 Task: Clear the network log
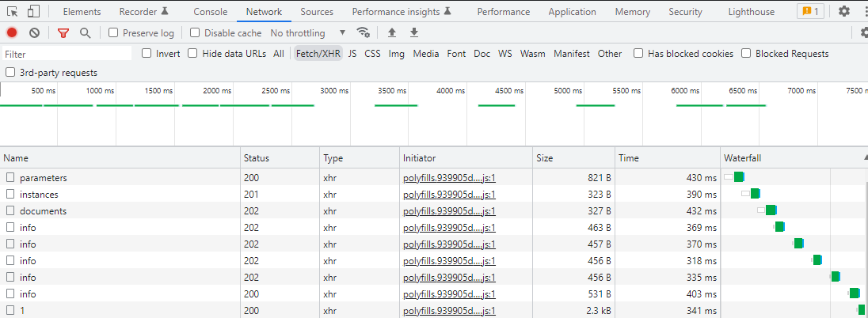[x=35, y=32]
